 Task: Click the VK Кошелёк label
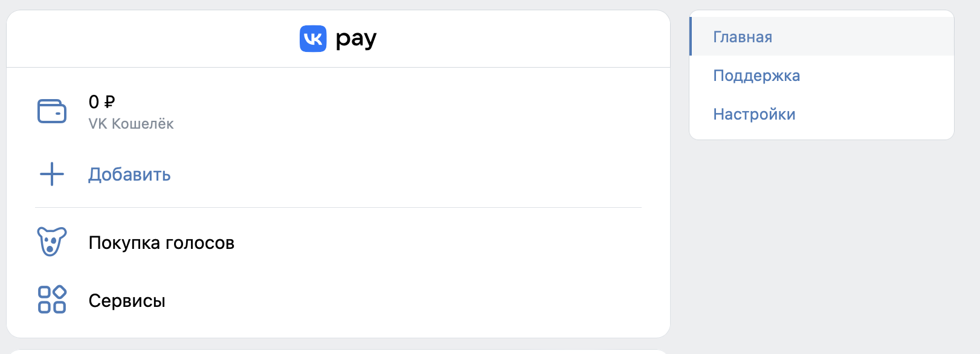click(x=131, y=124)
